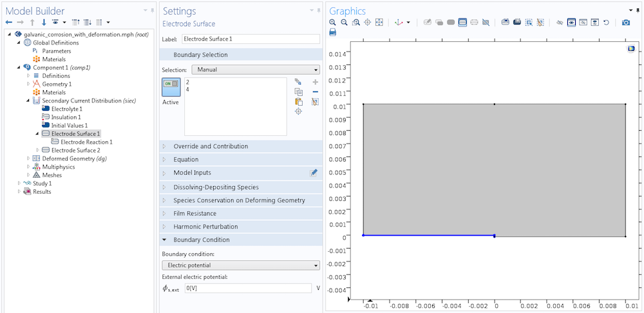Click the Print icon in Graphics panel
Image resolution: width=644 pixels, height=313 pixels.
(333, 32)
